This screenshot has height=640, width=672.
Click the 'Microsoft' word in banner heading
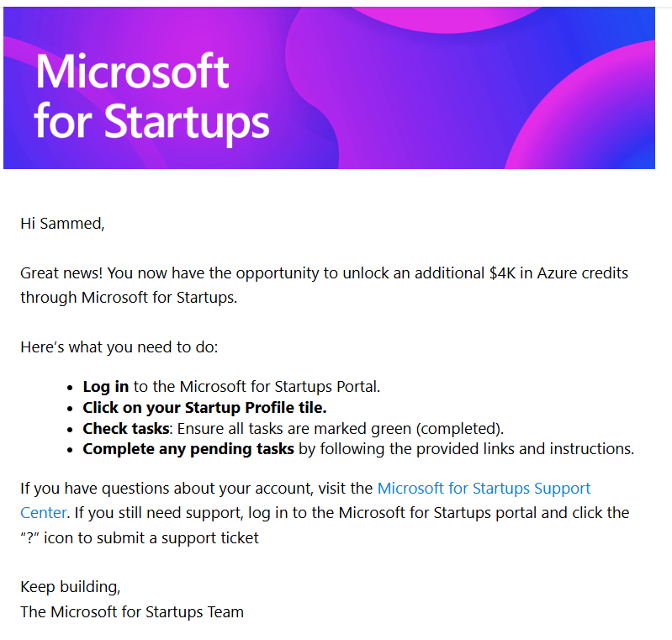132,71
